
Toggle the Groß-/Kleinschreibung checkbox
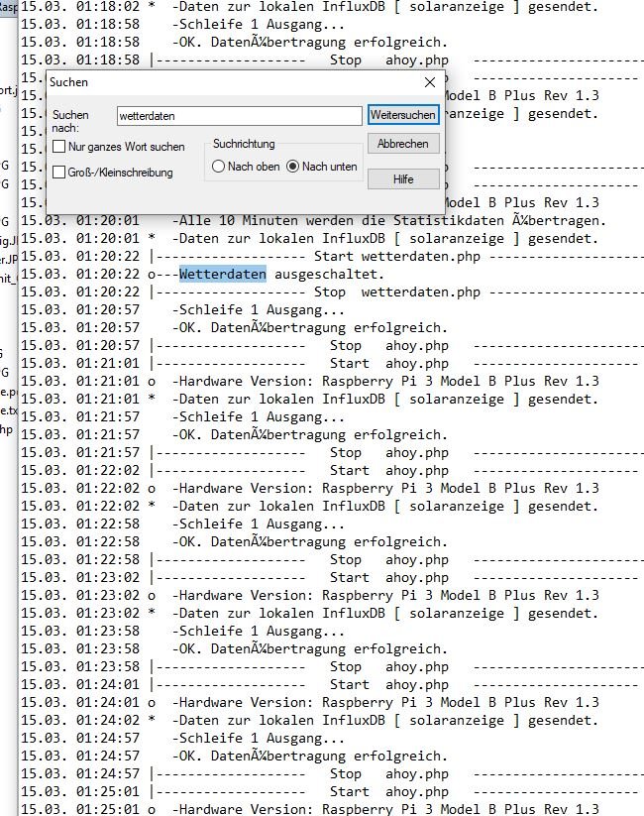point(60,173)
